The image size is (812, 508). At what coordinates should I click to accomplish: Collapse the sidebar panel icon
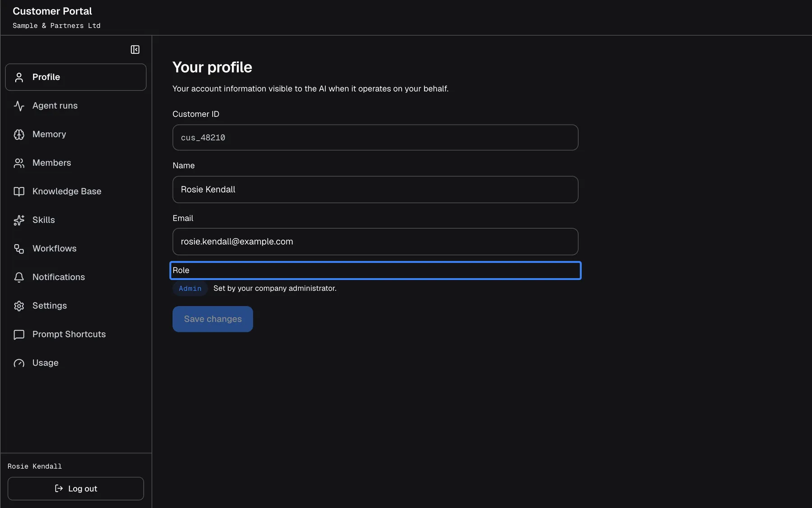135,50
